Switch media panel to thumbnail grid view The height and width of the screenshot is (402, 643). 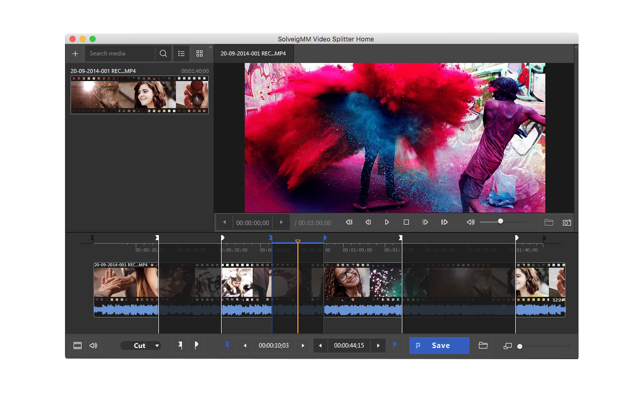199,54
